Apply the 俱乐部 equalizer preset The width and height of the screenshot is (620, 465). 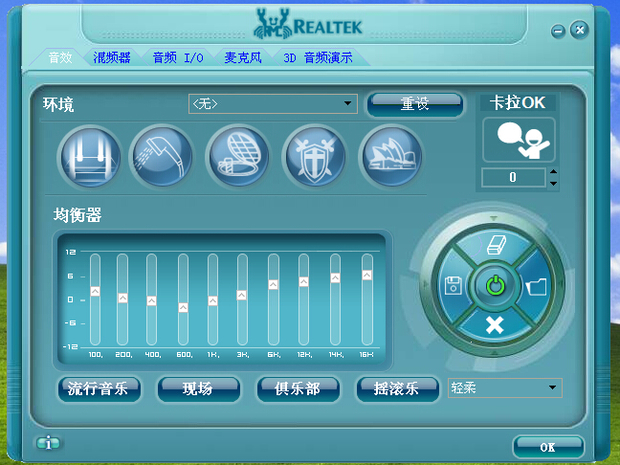pos(298,389)
